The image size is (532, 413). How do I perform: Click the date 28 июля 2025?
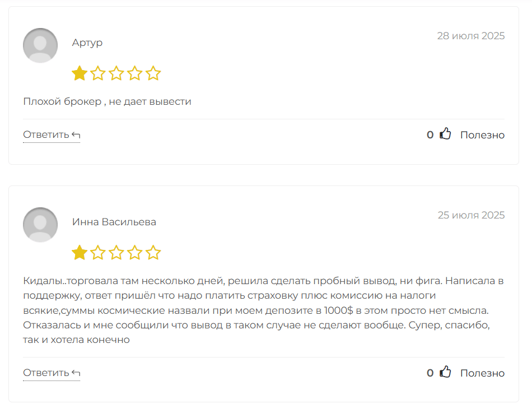tap(470, 36)
